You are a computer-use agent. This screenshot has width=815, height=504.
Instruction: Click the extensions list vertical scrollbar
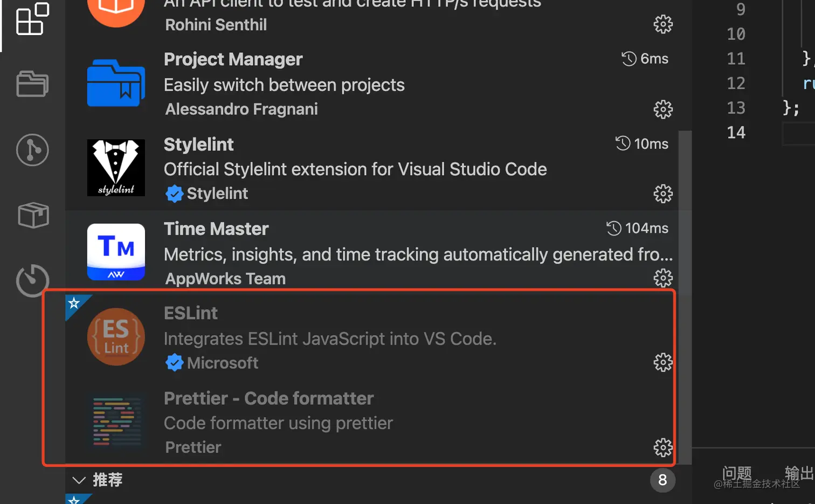(685, 296)
